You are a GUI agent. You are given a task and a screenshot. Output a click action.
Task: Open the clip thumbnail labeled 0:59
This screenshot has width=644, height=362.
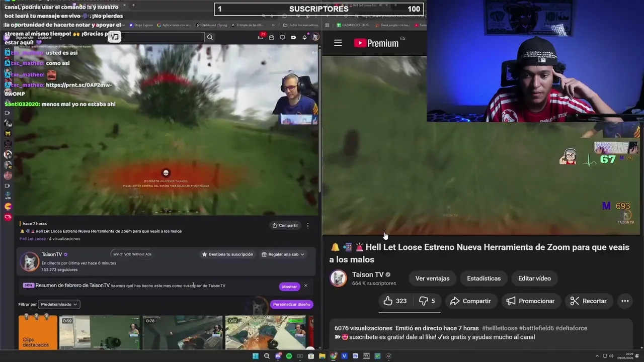100,332
